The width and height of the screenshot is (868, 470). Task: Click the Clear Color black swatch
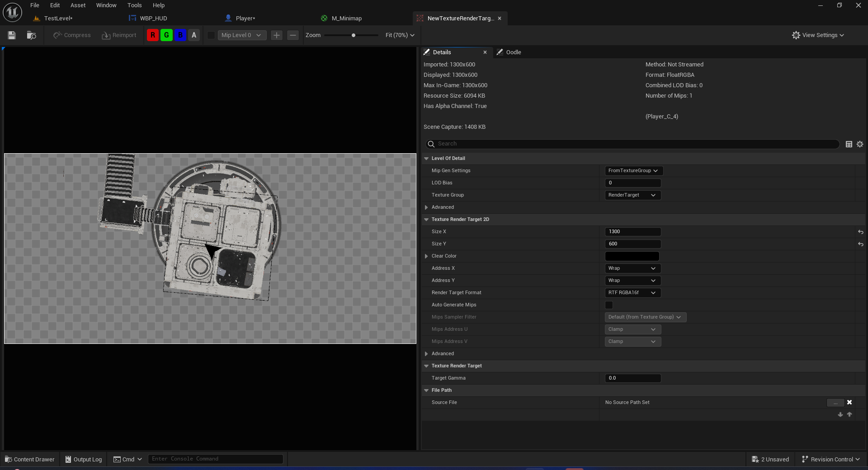point(632,256)
